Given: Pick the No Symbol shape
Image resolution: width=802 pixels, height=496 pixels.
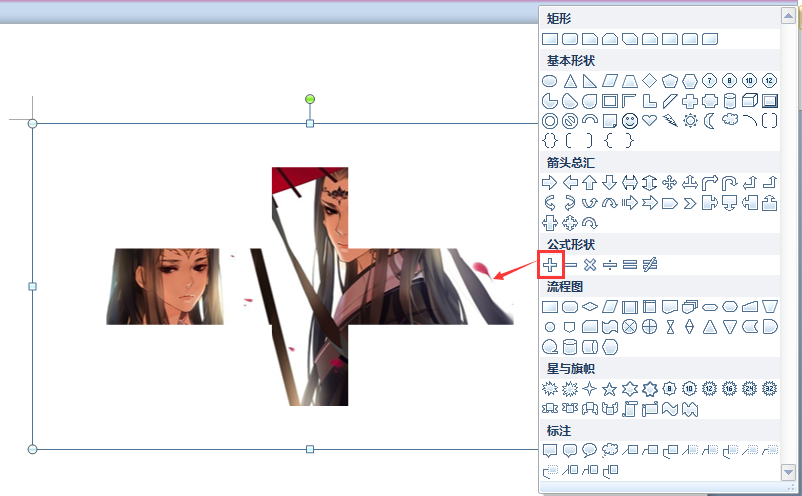Looking at the screenshot, I should pos(570,121).
